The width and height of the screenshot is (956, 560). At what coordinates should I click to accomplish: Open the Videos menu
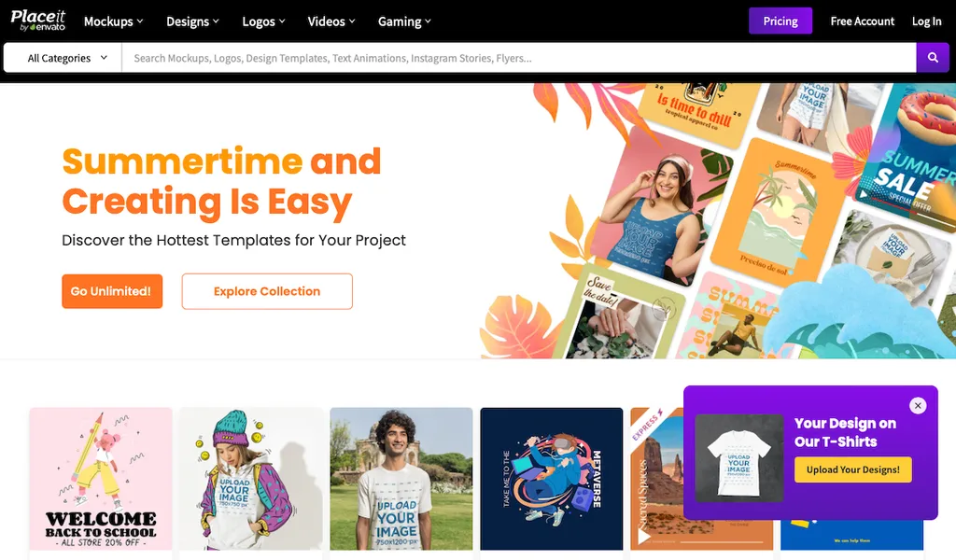coord(331,21)
